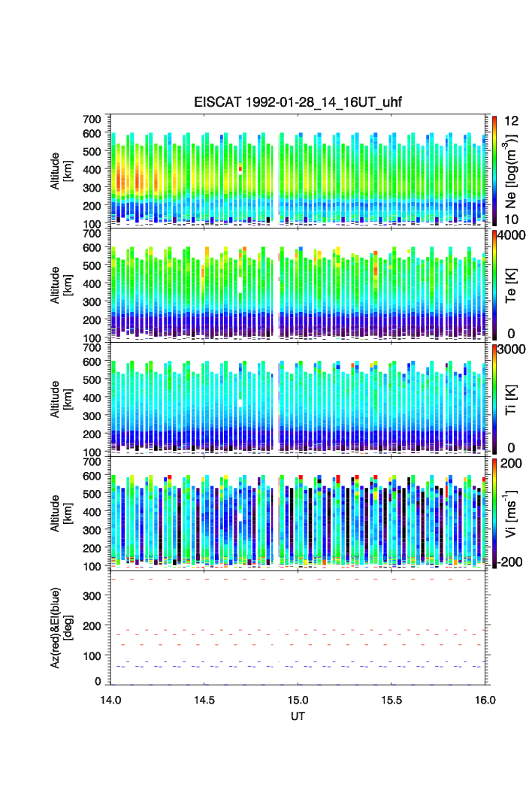Click the Vi colorbar maximum value 200
This screenshot has width=532, height=799.
(x=511, y=463)
